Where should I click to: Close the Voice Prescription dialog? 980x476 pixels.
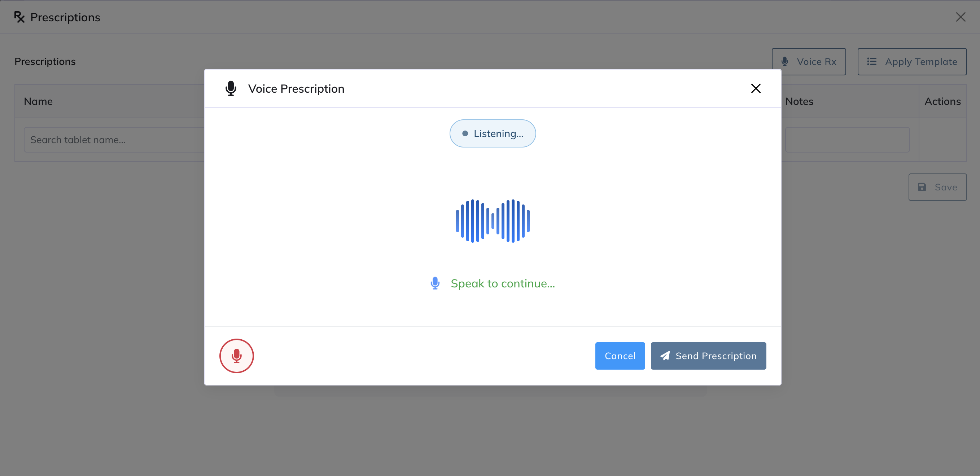tap(756, 88)
